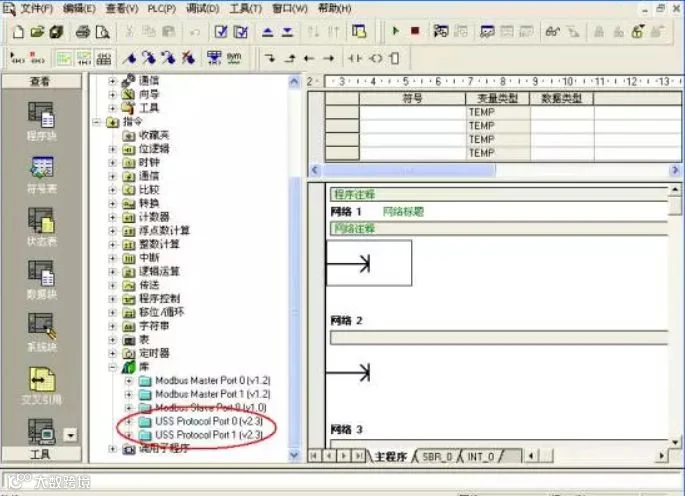Screen dimensions: 685x496
Task: Click tab strip first-tab navigation arrow
Action: (x=314, y=456)
